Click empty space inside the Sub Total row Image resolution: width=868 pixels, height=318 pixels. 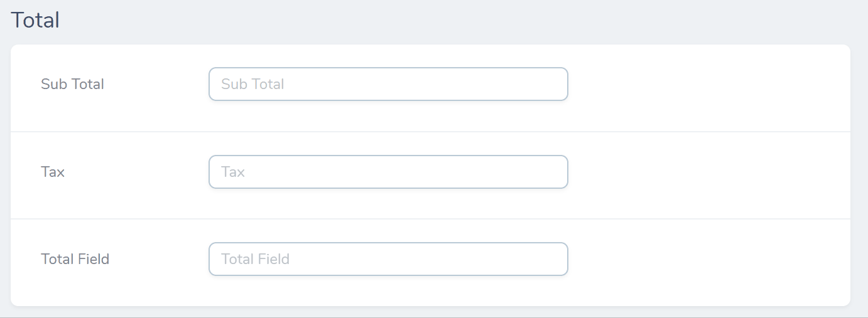point(703,88)
